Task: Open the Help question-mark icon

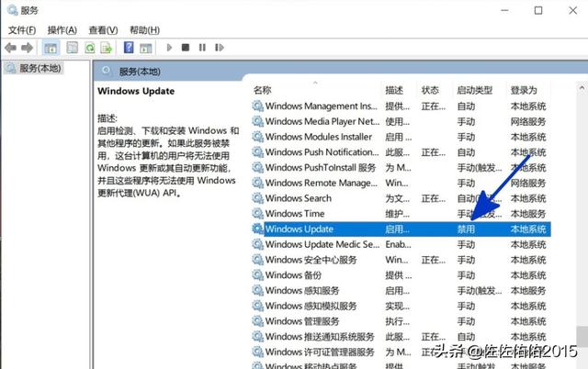Action: (x=129, y=47)
